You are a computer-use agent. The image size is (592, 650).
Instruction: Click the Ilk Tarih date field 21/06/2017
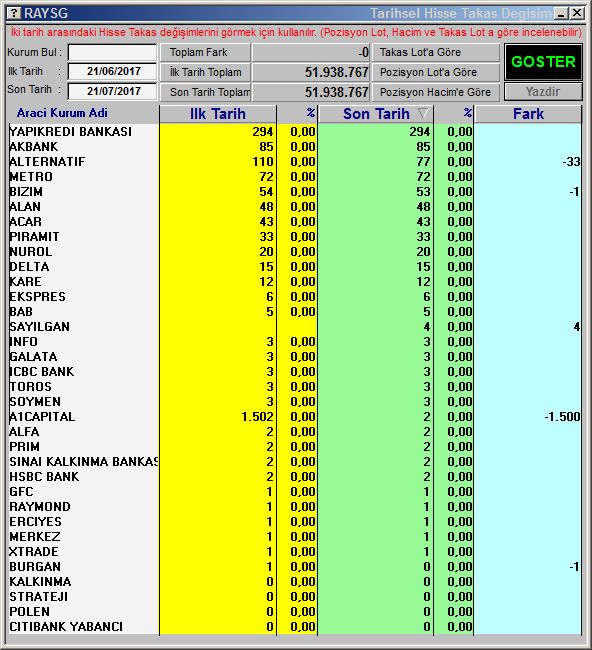pos(112,71)
